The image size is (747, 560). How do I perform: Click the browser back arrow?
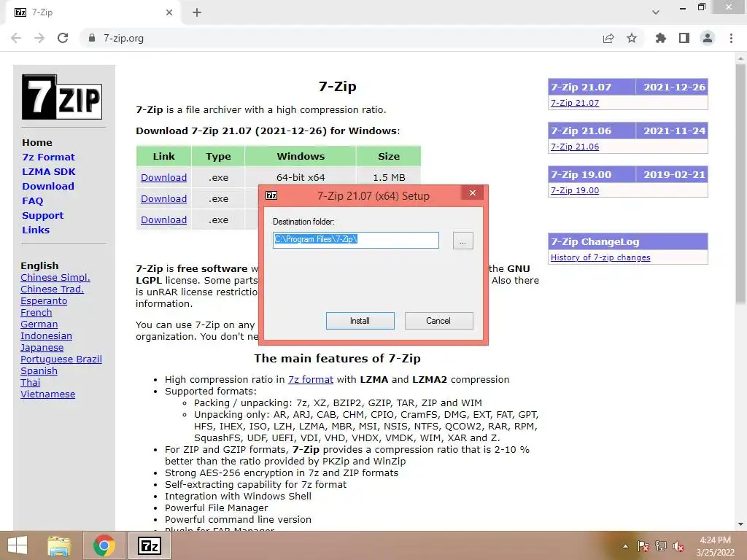16,38
